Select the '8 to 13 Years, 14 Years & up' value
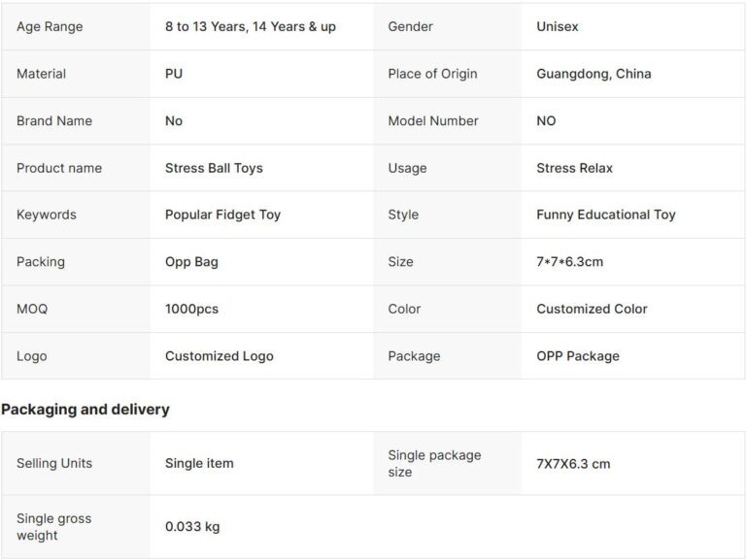The height and width of the screenshot is (560, 746). (250, 26)
